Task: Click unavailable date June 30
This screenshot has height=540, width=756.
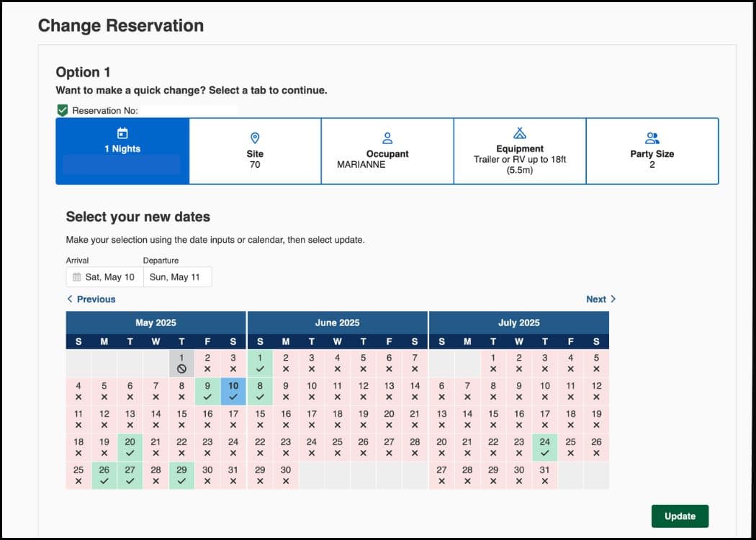Action: tap(286, 475)
